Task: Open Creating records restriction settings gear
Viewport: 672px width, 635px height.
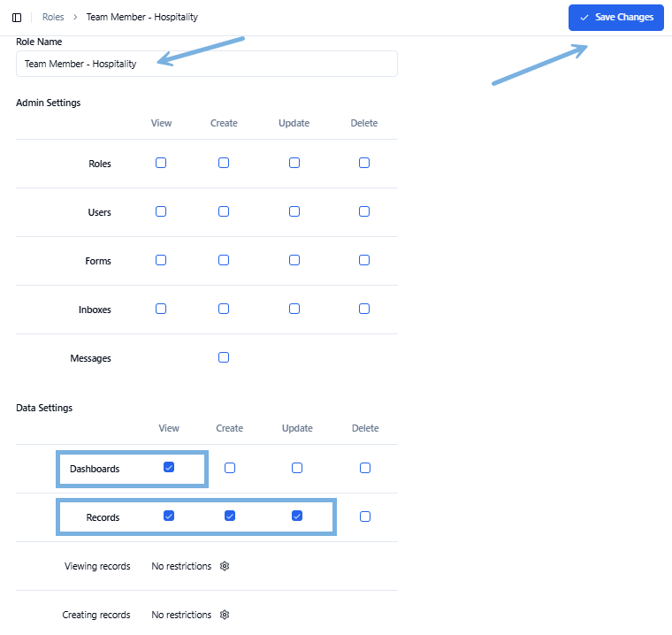Action: 225,615
